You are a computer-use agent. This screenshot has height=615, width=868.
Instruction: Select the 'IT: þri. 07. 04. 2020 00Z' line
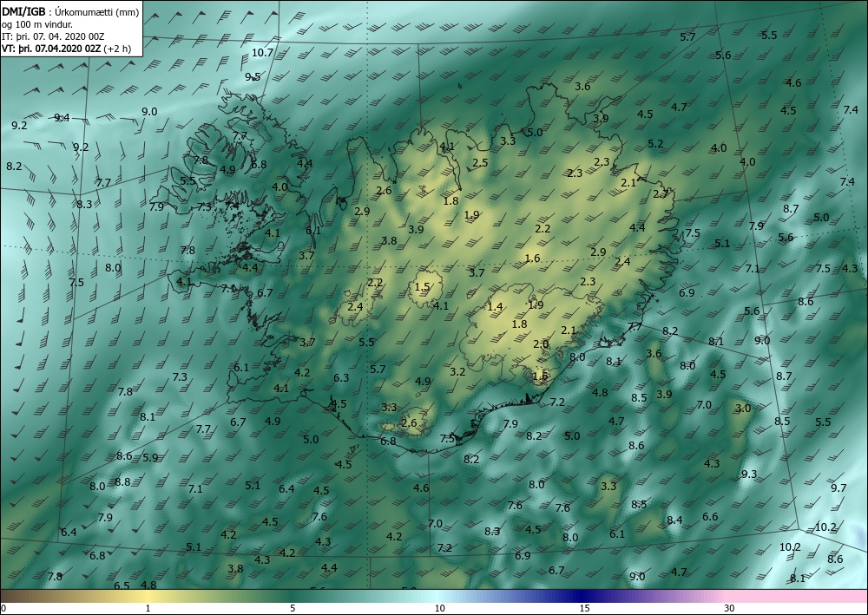coord(53,36)
